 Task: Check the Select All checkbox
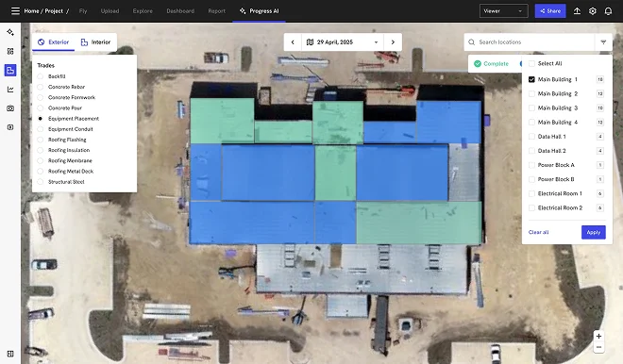click(x=531, y=63)
